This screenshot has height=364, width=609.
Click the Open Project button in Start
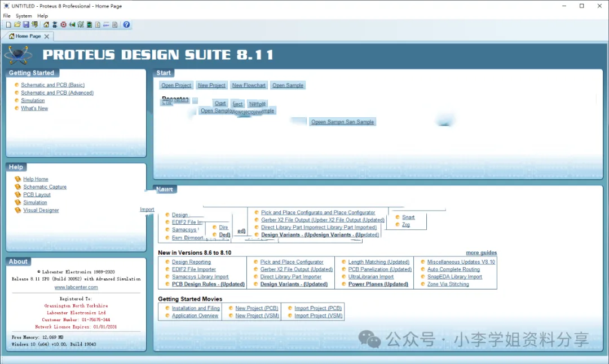(176, 86)
